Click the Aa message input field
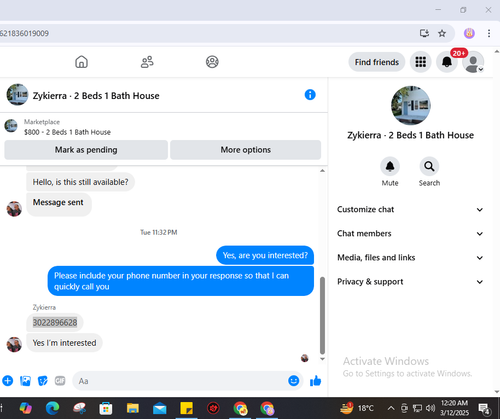Viewport: 500px width, 419px height. tap(180, 381)
